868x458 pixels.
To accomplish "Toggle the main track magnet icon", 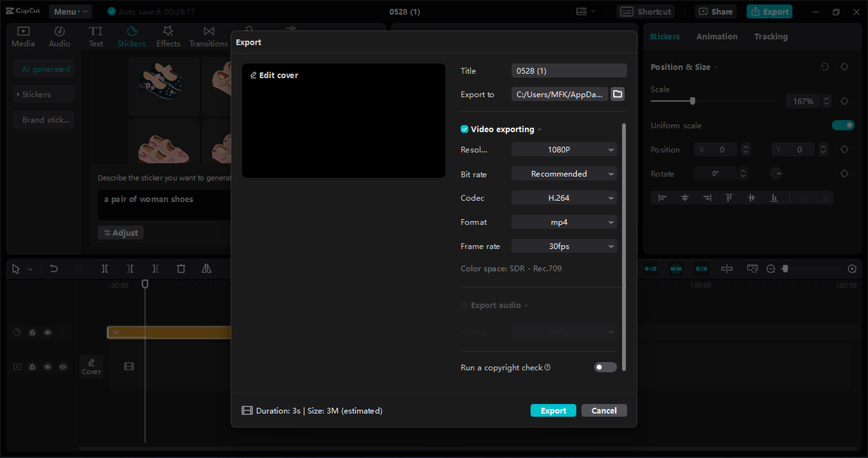I will [x=650, y=269].
